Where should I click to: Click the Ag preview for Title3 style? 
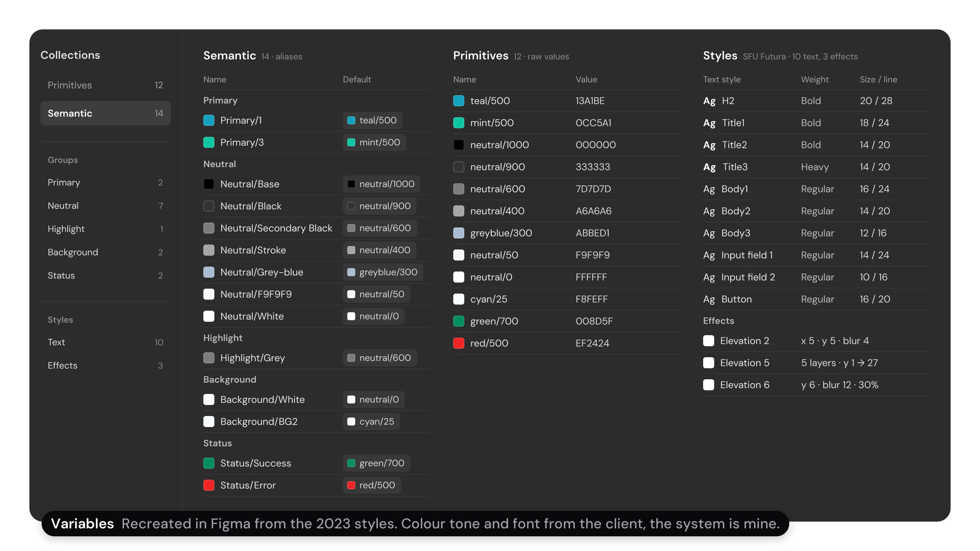pos(710,167)
